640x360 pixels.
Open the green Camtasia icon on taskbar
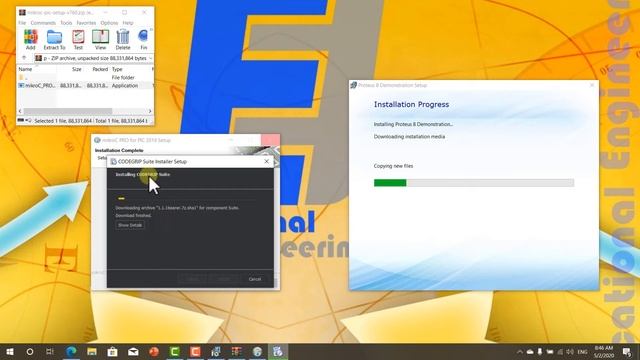(x=175, y=351)
